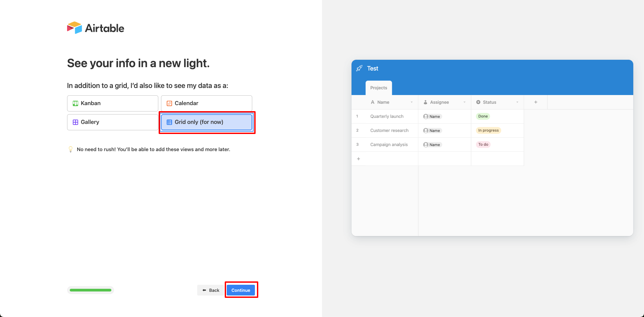
Task: Select the Calendar view option
Action: [x=207, y=103]
